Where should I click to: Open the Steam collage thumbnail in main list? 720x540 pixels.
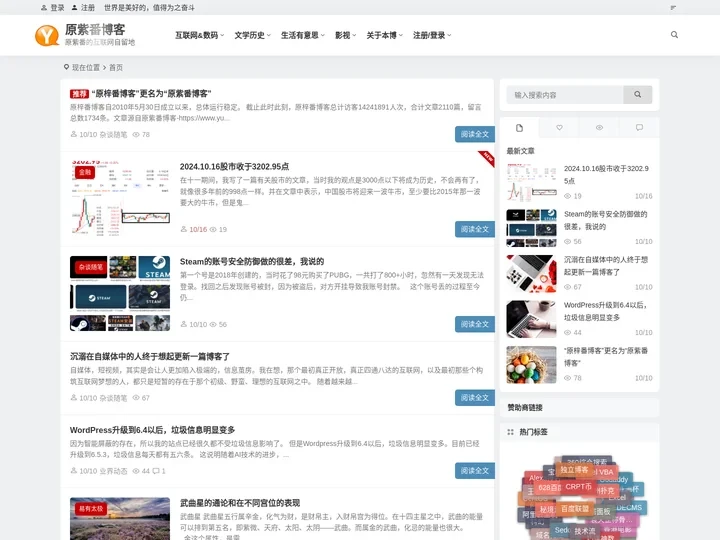tap(120, 293)
